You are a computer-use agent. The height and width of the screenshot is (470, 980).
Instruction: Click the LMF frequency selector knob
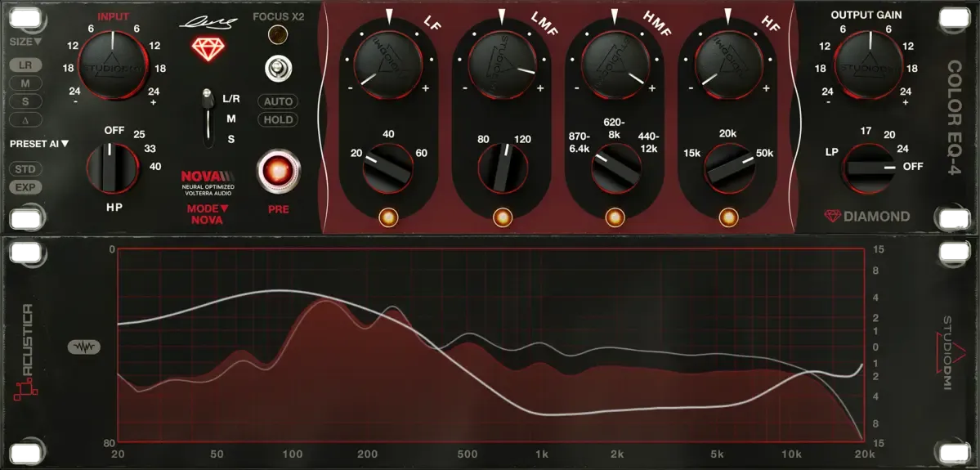tap(503, 168)
